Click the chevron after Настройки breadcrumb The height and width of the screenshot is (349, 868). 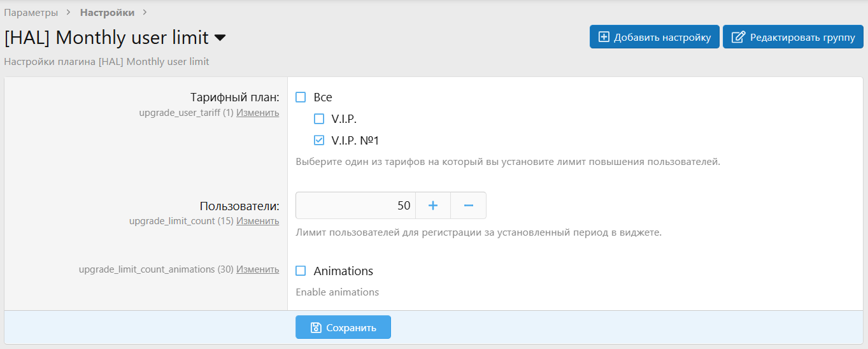click(x=145, y=12)
